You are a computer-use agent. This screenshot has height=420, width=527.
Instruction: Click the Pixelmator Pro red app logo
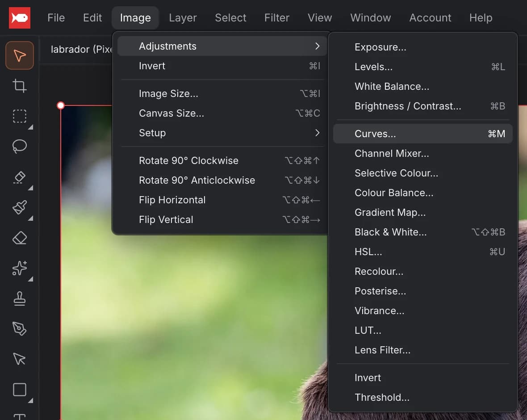(20, 18)
